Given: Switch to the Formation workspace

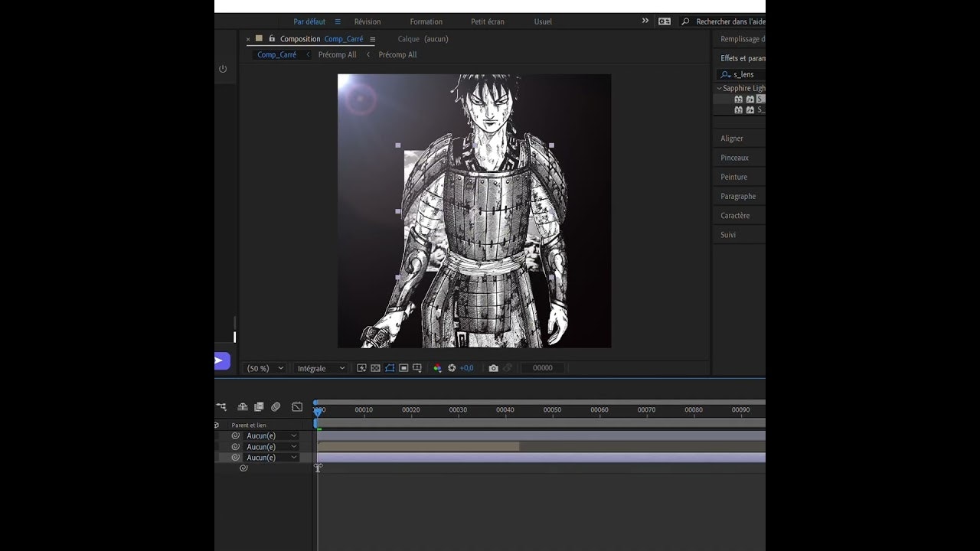Looking at the screenshot, I should click(x=426, y=21).
